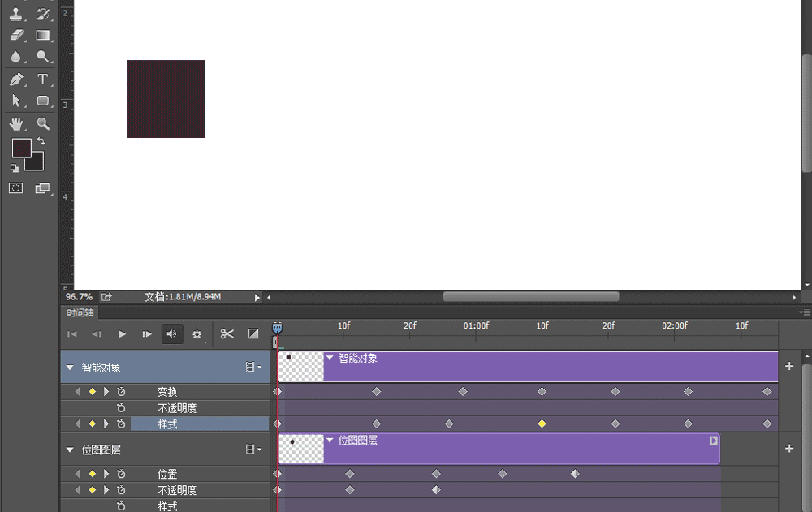Viewport: 812px width, 512px height.
Task: Select the Eraser tool
Action: (18, 35)
